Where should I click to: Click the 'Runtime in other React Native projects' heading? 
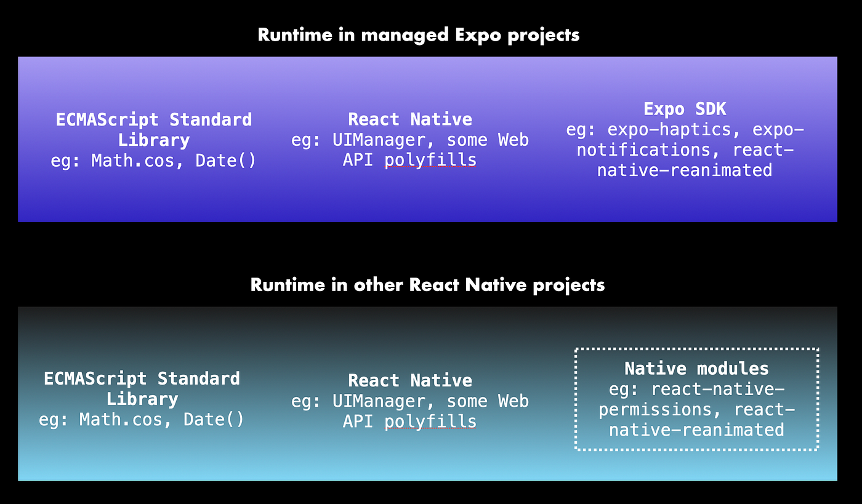coord(427,285)
